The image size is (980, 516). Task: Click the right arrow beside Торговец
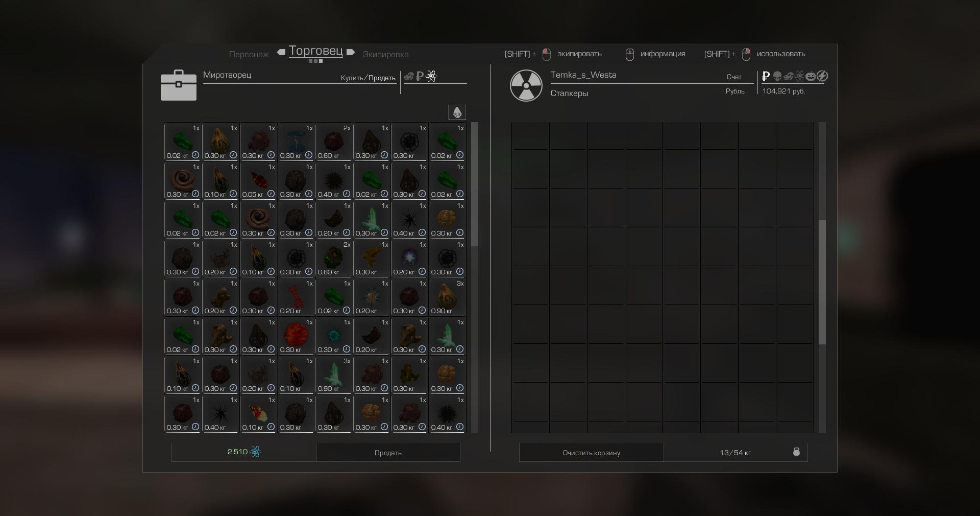point(351,52)
